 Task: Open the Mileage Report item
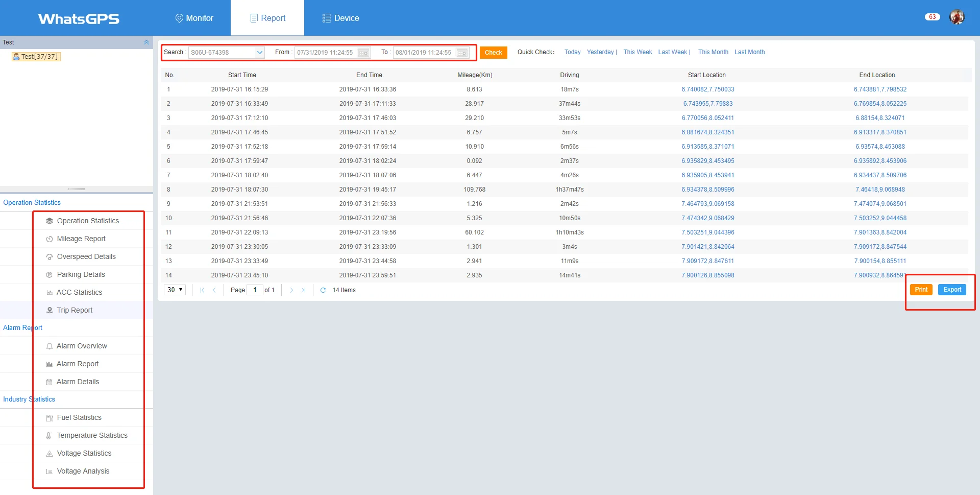(81, 239)
